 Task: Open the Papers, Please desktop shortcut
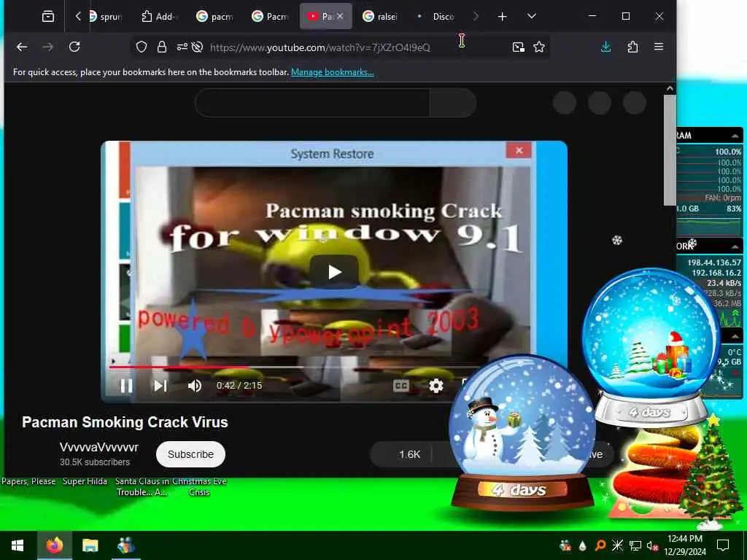tap(28, 481)
